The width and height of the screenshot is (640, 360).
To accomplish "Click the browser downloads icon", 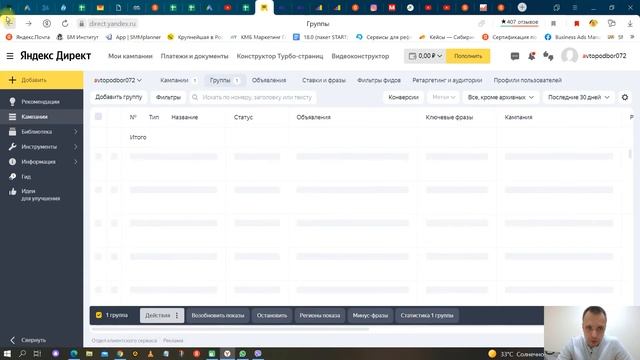I will click(x=630, y=24).
